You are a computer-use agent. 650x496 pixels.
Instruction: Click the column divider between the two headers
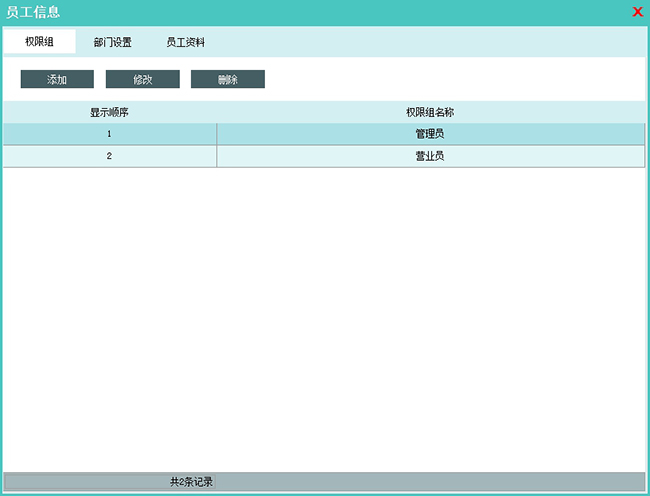216,113
